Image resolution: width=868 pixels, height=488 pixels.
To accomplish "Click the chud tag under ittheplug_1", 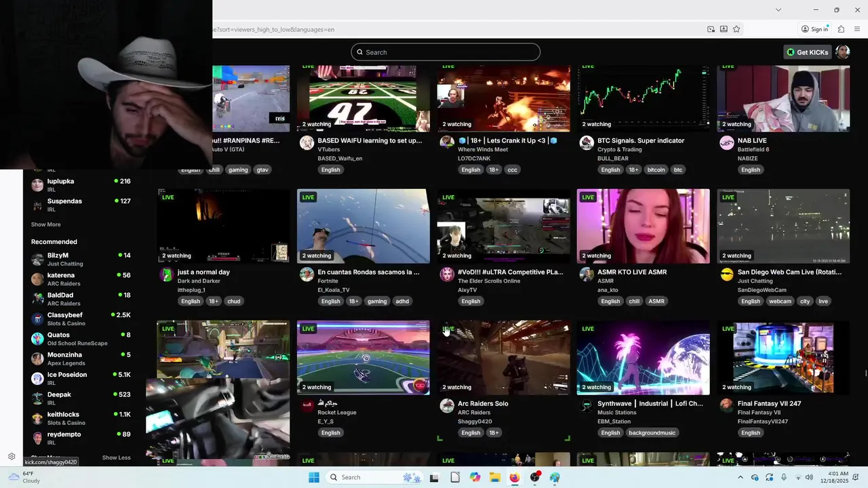I will coord(234,301).
